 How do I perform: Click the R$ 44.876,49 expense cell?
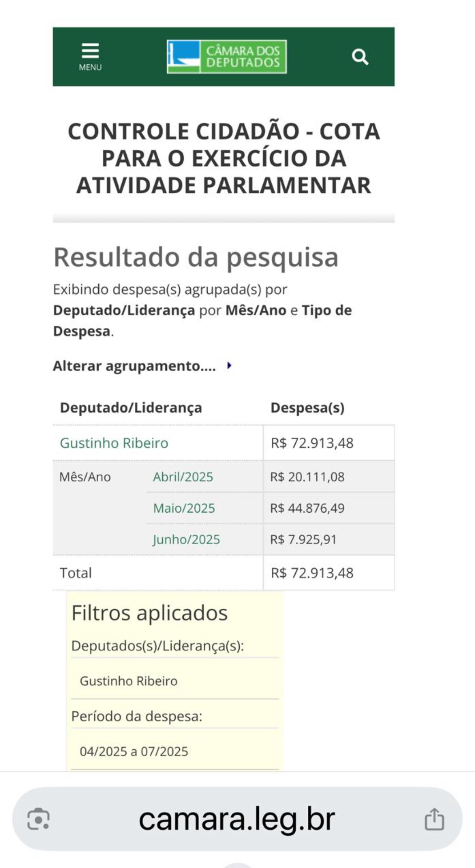pos(329,508)
